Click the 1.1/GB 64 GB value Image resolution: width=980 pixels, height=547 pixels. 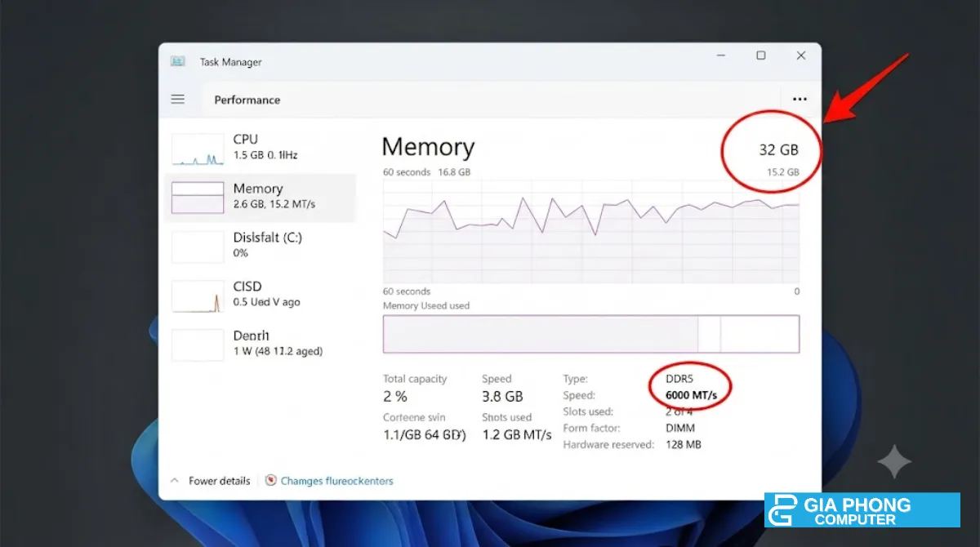coord(425,434)
